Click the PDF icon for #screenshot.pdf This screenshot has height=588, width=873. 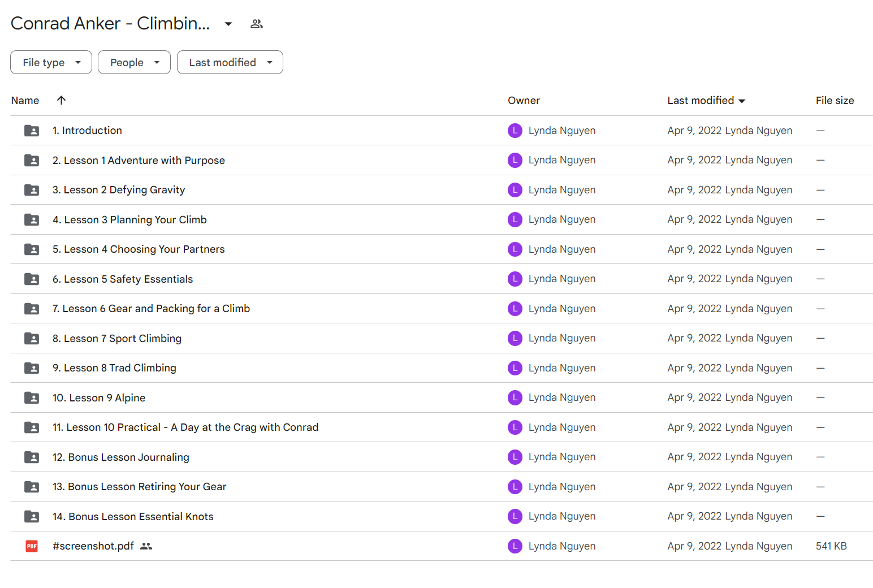(x=32, y=546)
